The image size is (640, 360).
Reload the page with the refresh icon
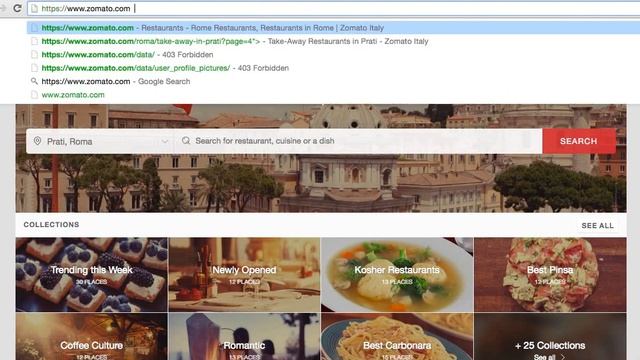[17, 8]
